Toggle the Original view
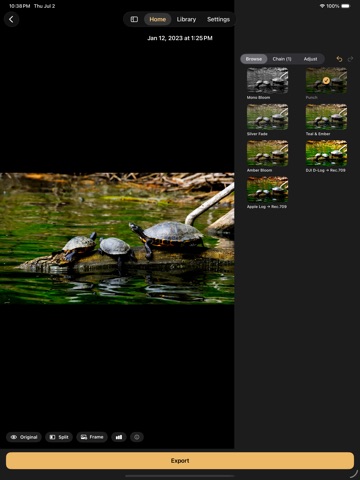The width and height of the screenshot is (360, 480). (24, 437)
